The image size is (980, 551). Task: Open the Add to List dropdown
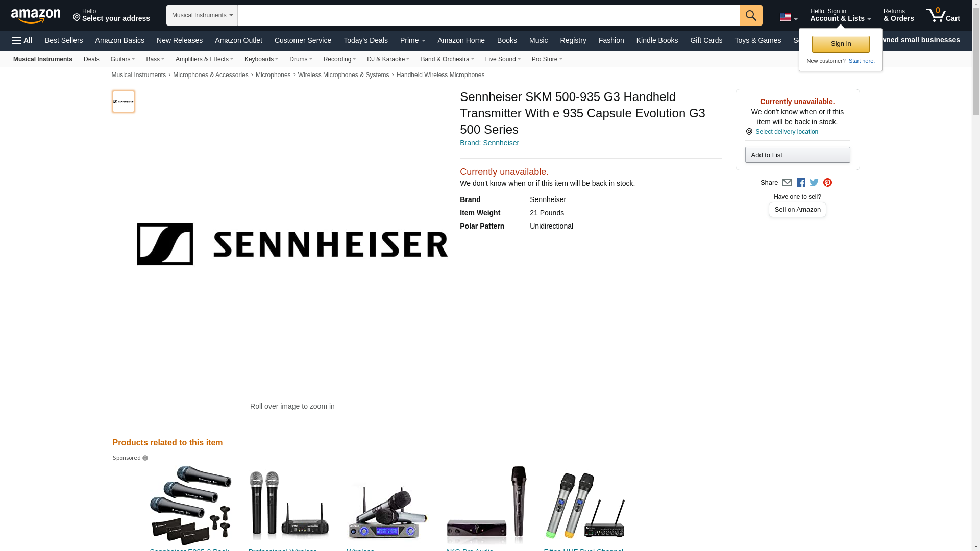coord(797,155)
